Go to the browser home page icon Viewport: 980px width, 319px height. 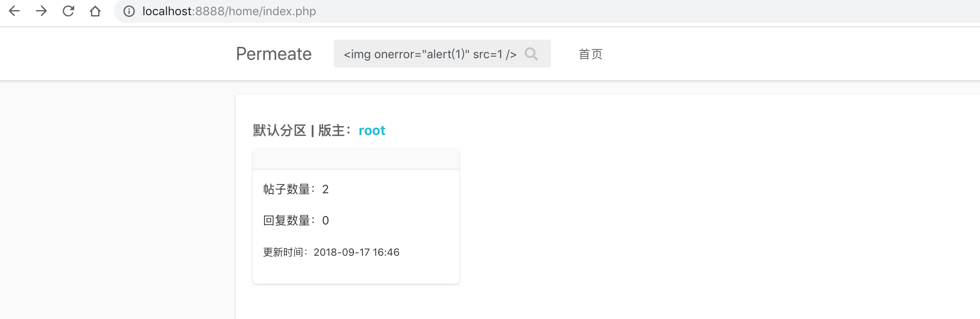point(95,11)
